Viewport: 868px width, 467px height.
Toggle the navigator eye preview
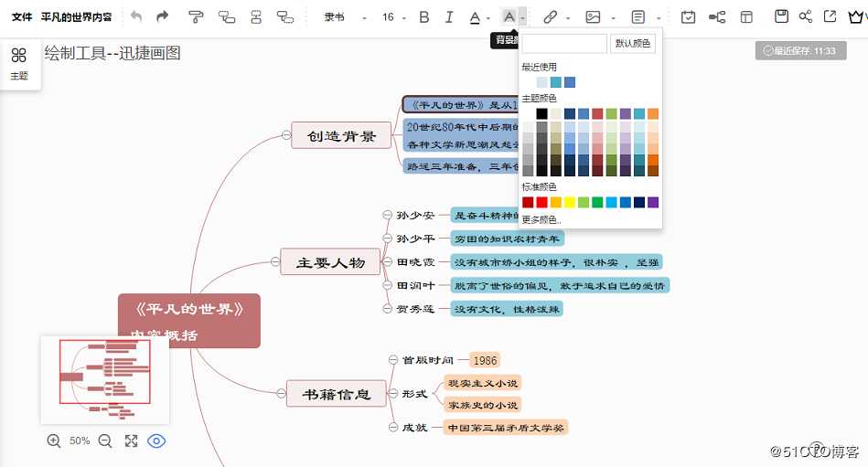(156, 441)
